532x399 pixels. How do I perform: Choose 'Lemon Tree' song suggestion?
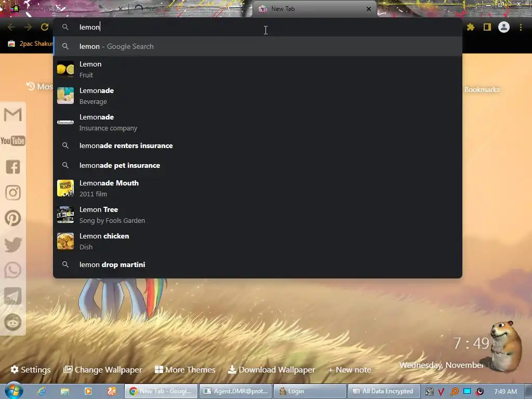tap(258, 215)
